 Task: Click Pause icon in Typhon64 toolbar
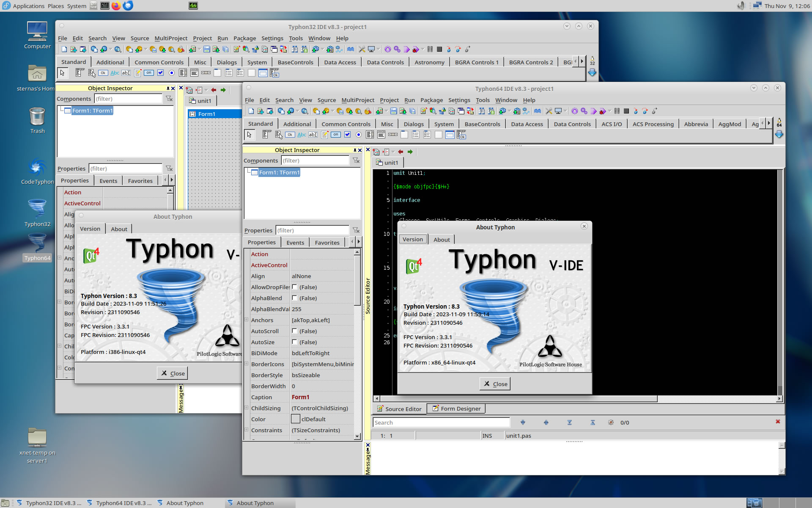tap(617, 111)
